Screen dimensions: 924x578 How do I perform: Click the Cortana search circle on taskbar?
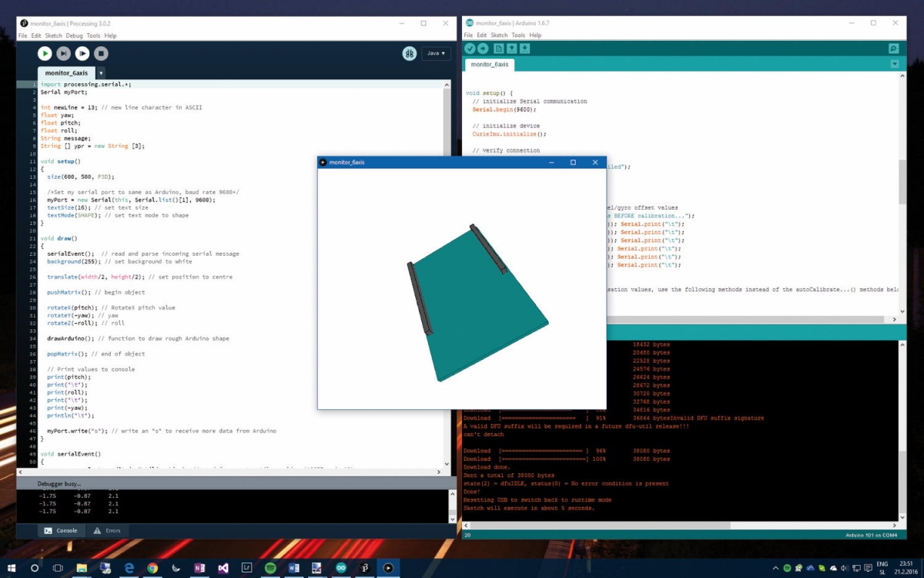pos(35,568)
